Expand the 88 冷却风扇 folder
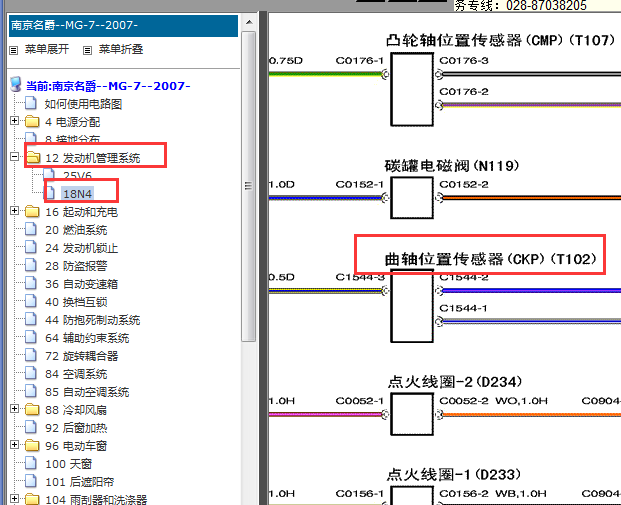Viewport: 621px width, 505px height. coord(14,408)
